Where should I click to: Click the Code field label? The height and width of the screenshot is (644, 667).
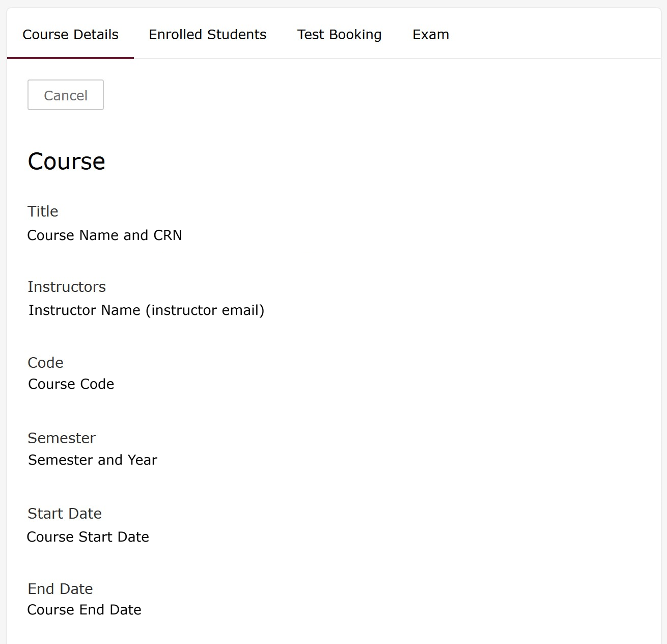click(45, 362)
